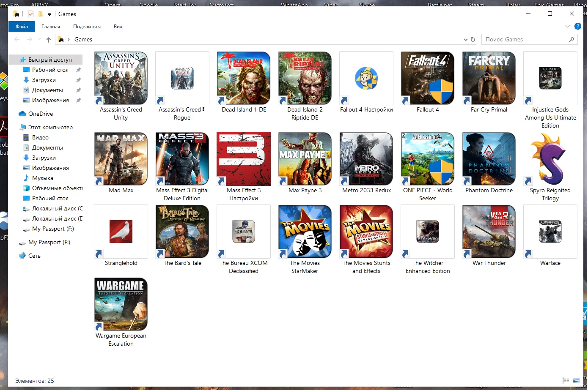The image size is (588, 390).
Task: Select Этот компьютер in navigation pane
Action: point(46,127)
